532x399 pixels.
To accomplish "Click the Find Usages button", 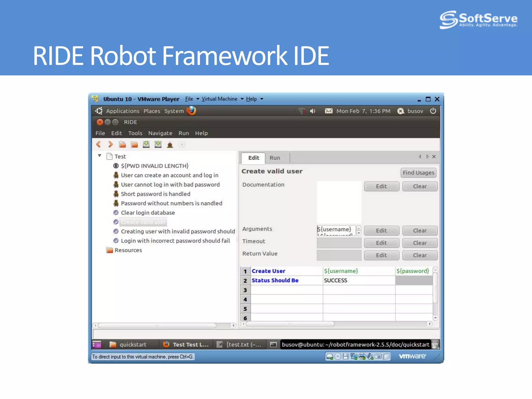I will pyautogui.click(x=418, y=173).
